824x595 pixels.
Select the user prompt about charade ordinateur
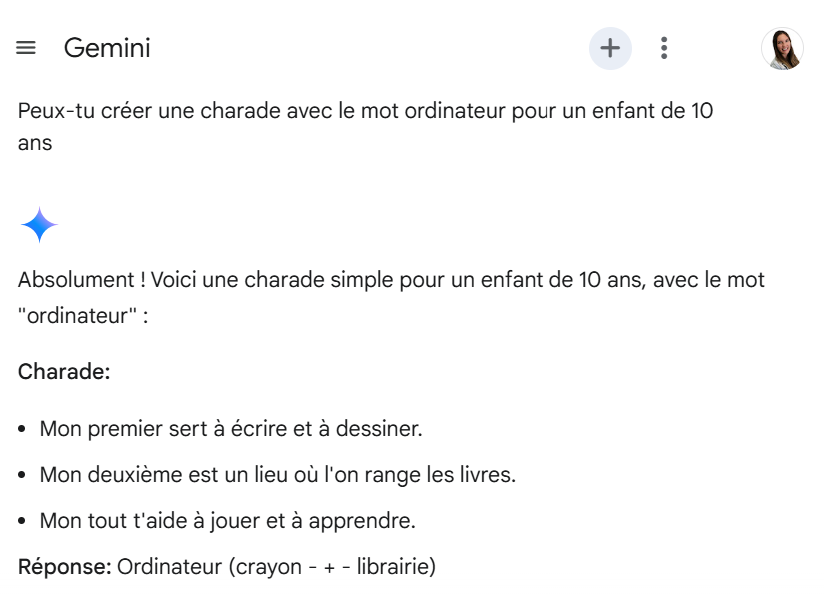click(365, 127)
